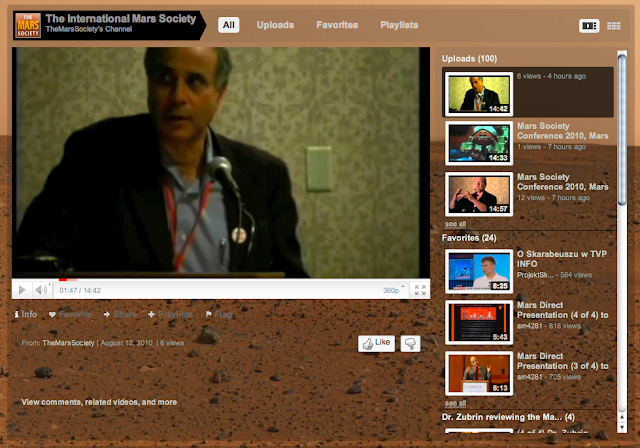Like the video with thumbs-up button
This screenshot has width=640, height=448.
[376, 343]
